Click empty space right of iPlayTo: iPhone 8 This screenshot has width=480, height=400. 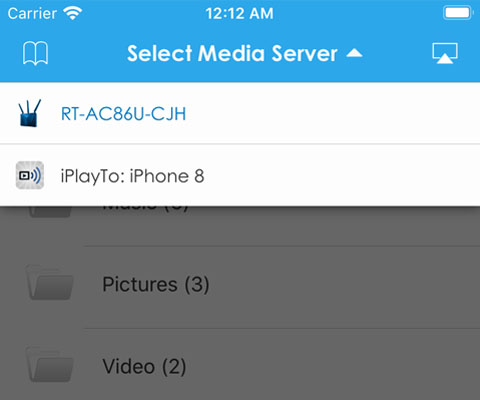(340, 175)
